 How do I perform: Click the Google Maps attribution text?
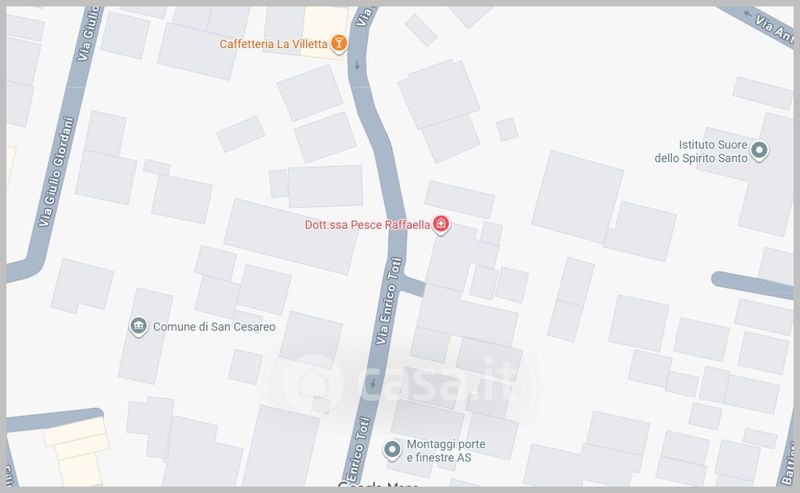click(378, 484)
